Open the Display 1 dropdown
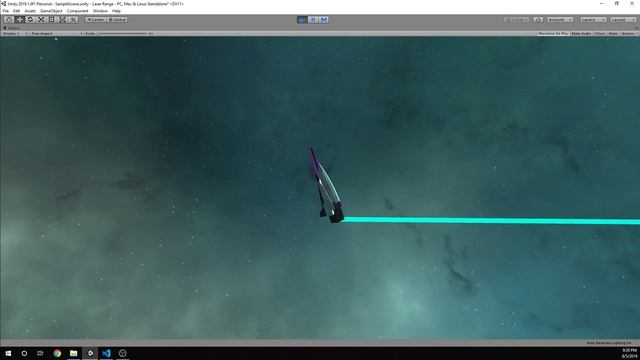Screen dimensions: 640x360 click(x=15, y=33)
